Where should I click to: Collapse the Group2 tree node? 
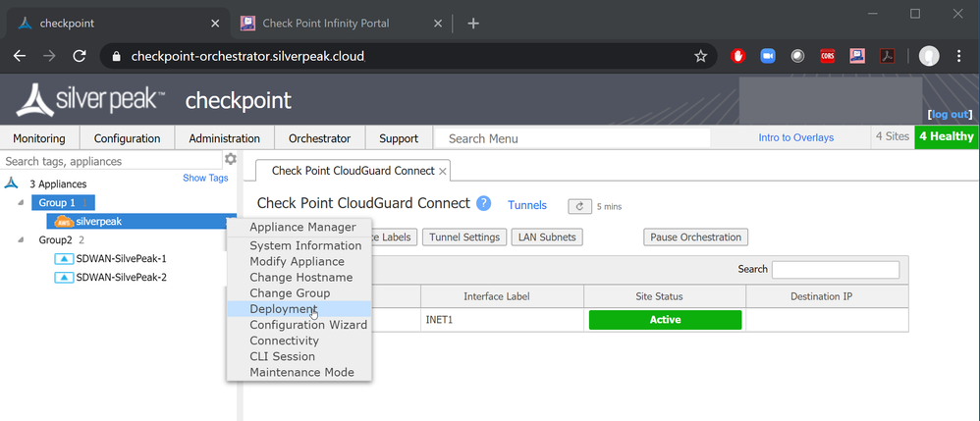point(23,239)
